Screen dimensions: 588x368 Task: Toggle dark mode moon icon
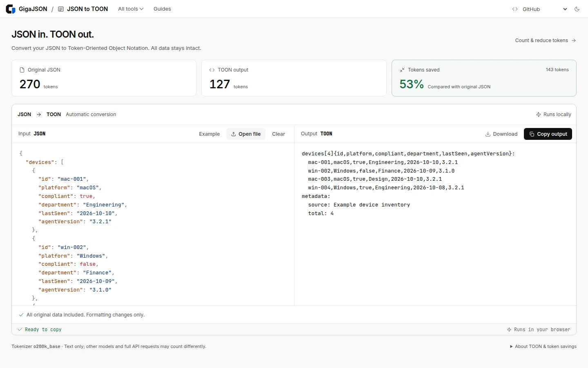(577, 9)
